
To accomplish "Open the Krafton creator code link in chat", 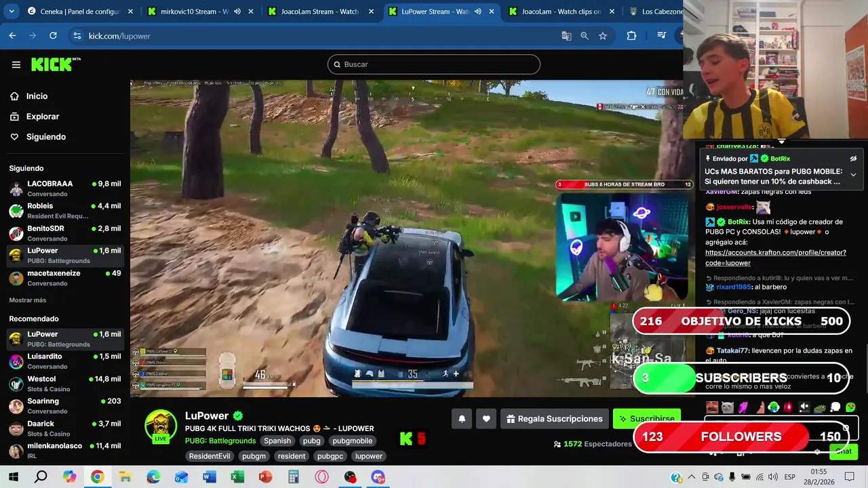I will pos(775,258).
